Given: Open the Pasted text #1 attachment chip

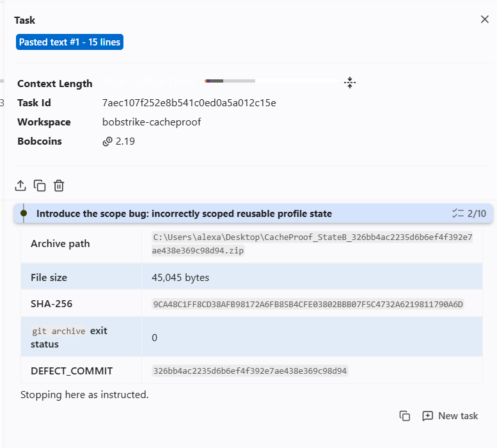Looking at the screenshot, I should point(70,42).
